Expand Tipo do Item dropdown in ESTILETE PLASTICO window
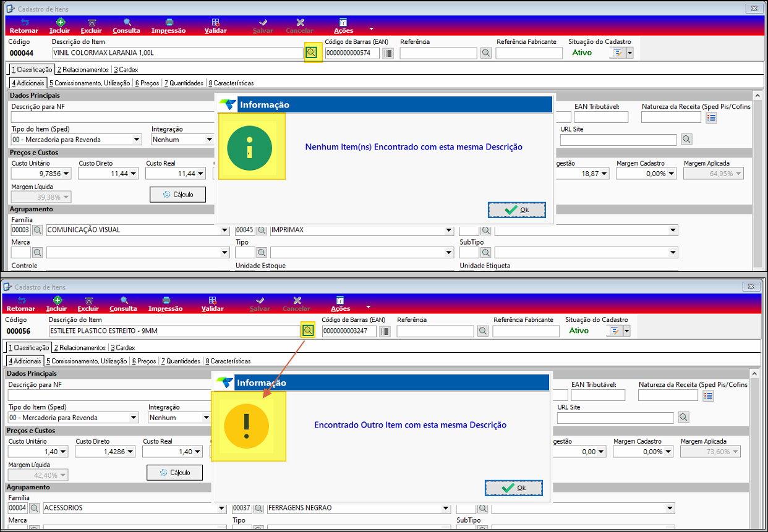 (134, 418)
